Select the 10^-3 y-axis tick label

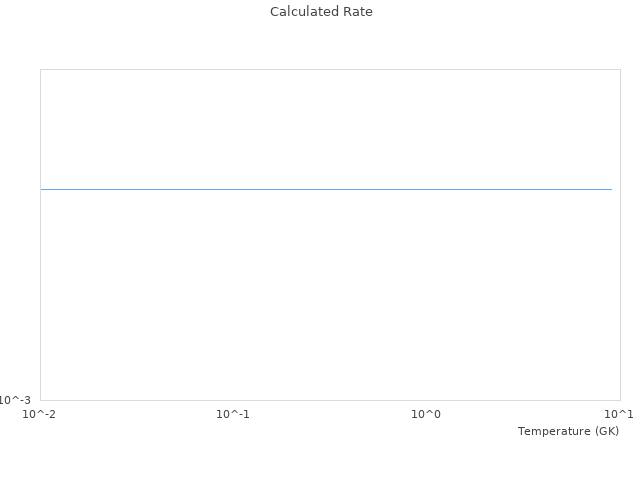tap(16, 400)
